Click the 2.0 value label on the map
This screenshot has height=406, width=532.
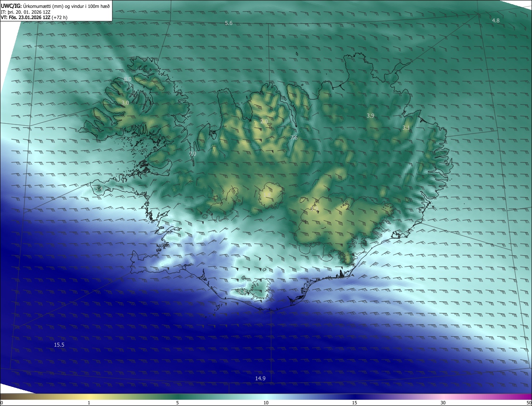coord(264,121)
